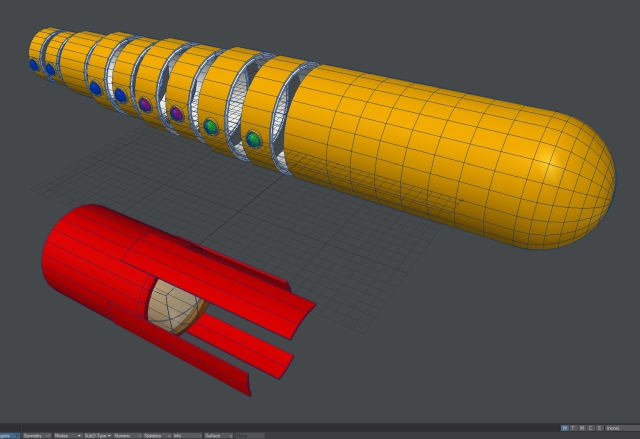Expand the SubD-Type dropdown
This screenshot has height=439, width=640.
coord(97,435)
